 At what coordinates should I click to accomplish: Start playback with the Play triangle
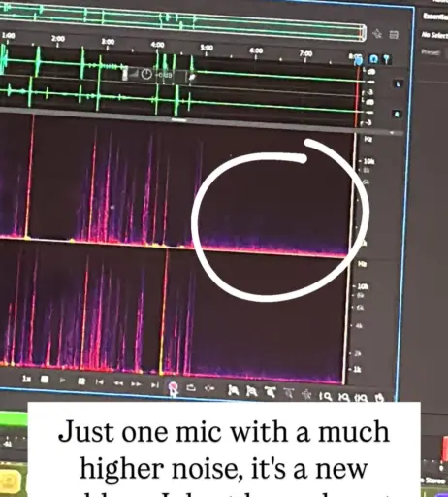pos(63,381)
